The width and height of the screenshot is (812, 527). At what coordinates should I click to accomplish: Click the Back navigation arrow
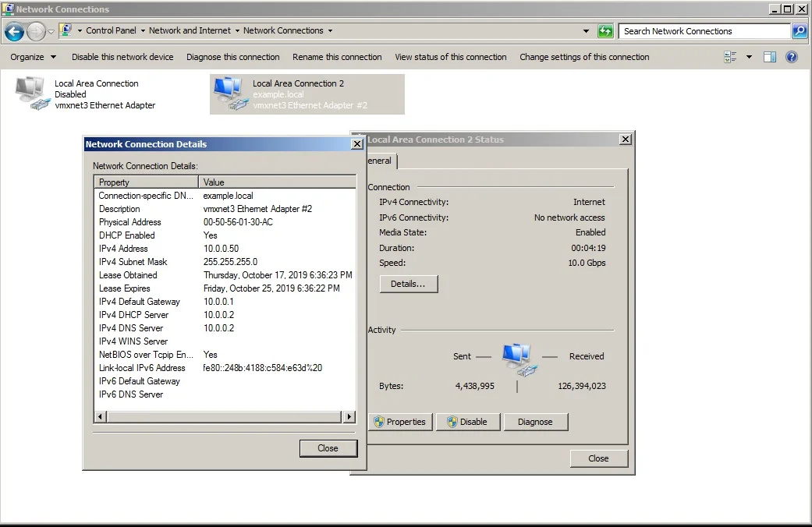14,31
